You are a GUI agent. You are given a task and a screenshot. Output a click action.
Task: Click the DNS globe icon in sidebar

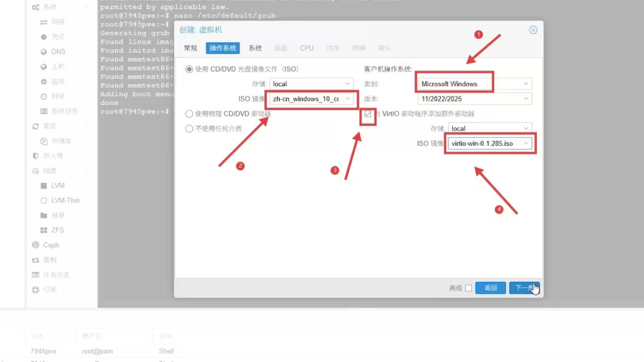click(x=44, y=52)
